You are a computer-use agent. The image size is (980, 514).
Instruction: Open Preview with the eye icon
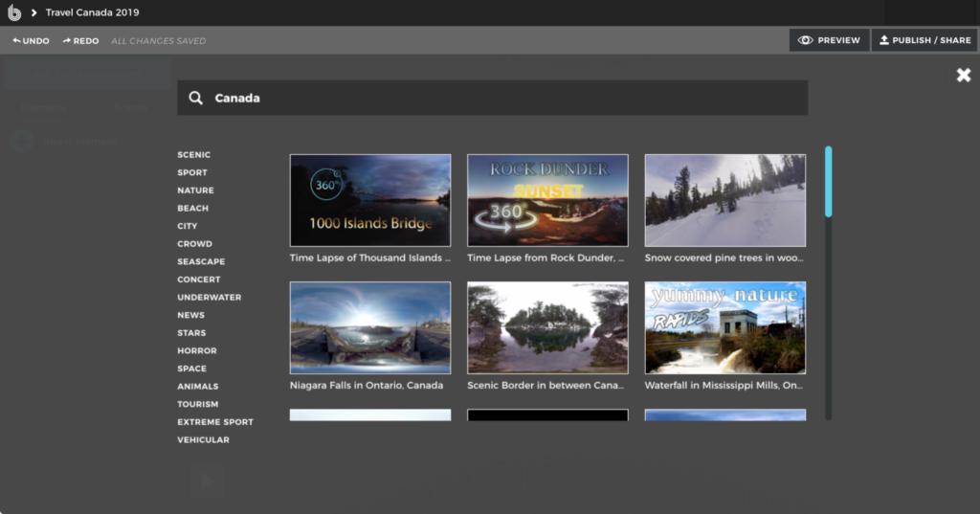click(x=829, y=40)
